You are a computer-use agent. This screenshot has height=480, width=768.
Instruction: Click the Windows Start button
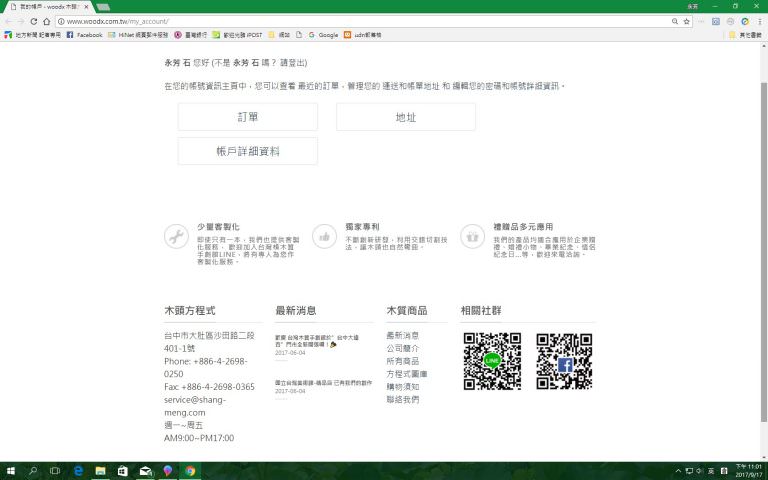(10, 471)
